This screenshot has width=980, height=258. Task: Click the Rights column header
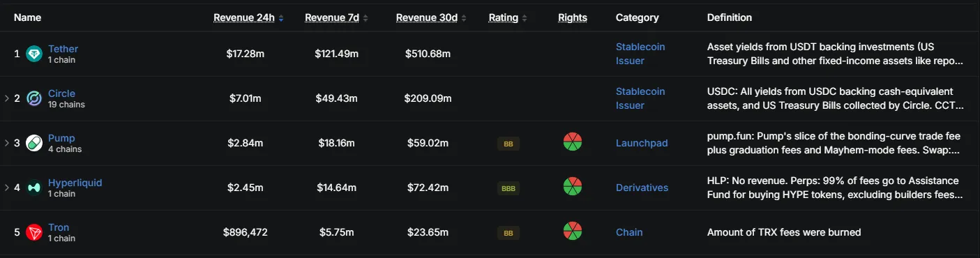click(x=573, y=18)
